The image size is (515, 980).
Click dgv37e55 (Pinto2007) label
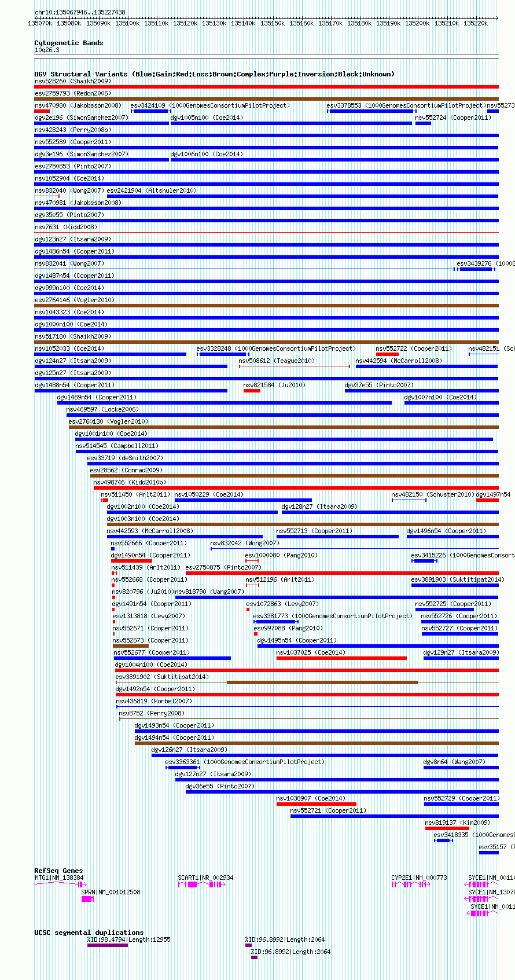click(380, 385)
